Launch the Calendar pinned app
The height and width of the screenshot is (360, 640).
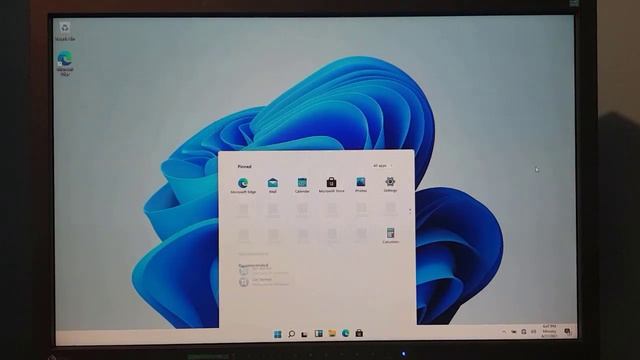click(302, 185)
